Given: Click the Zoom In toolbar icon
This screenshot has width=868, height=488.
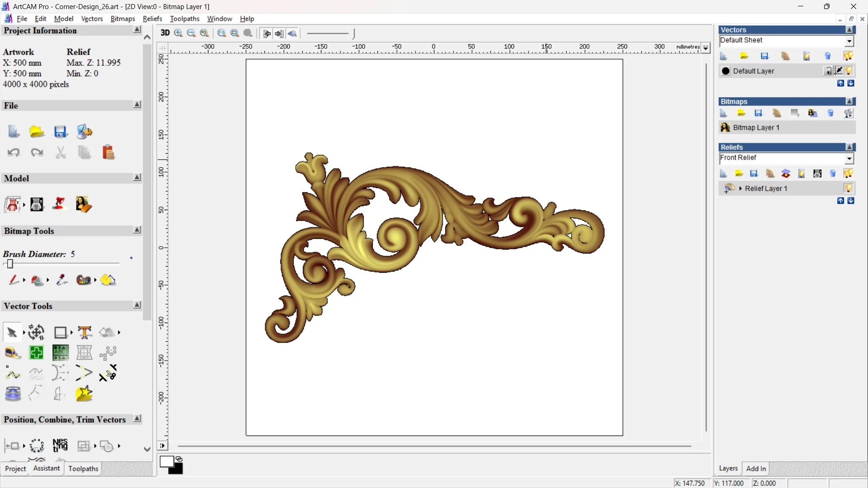Looking at the screenshot, I should [178, 33].
